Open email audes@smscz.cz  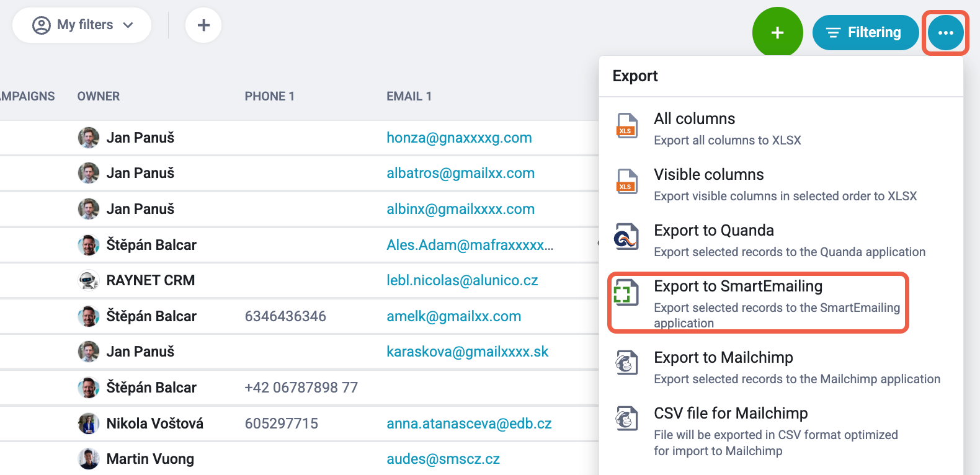click(443, 459)
